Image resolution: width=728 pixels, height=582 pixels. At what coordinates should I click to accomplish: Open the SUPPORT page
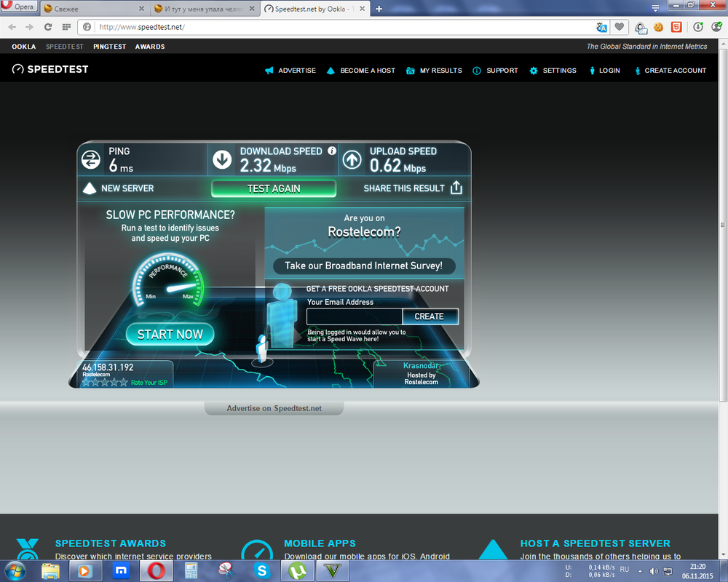point(495,71)
